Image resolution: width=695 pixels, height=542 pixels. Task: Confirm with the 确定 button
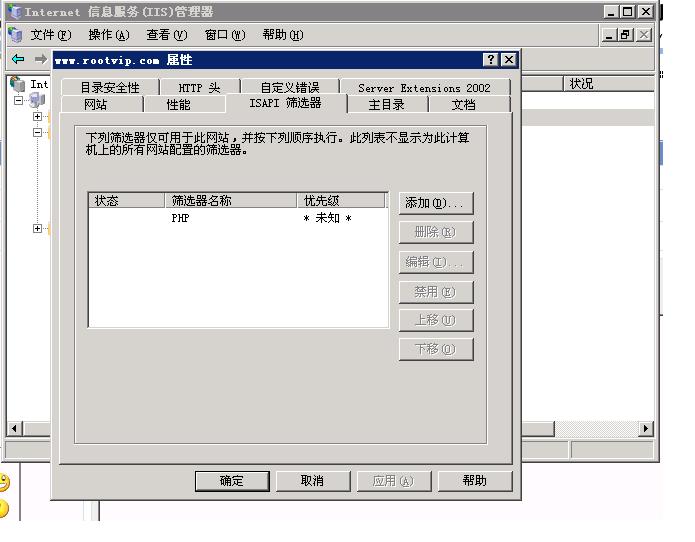pyautogui.click(x=232, y=481)
